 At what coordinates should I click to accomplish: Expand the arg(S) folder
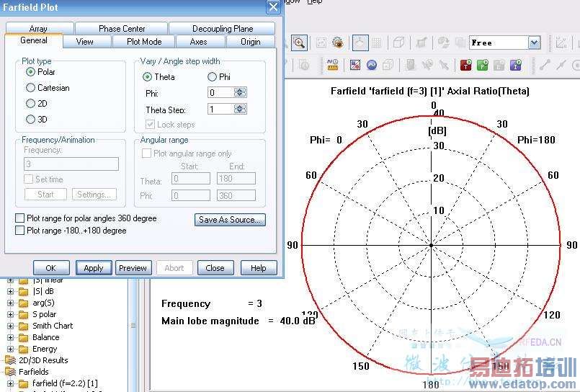[x=10, y=303]
